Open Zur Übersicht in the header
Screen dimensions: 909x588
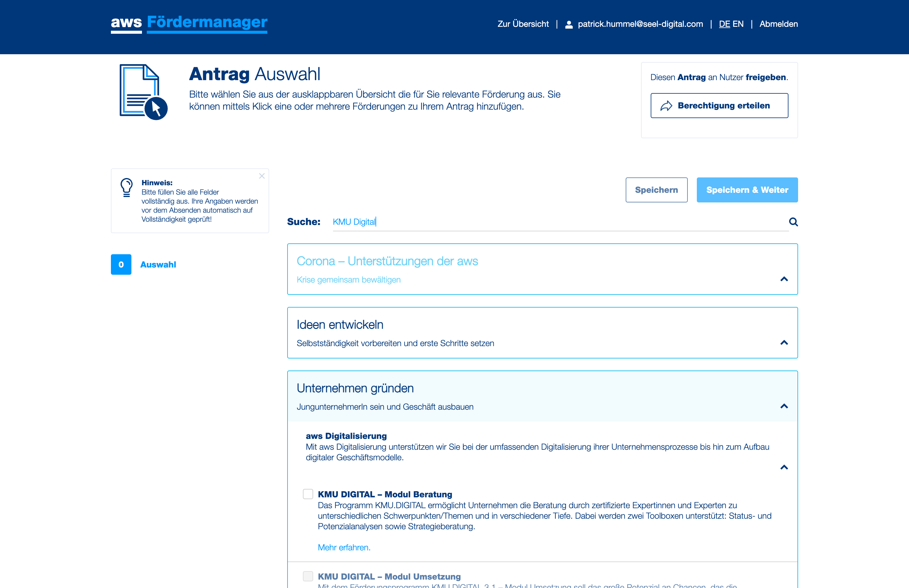[523, 24]
